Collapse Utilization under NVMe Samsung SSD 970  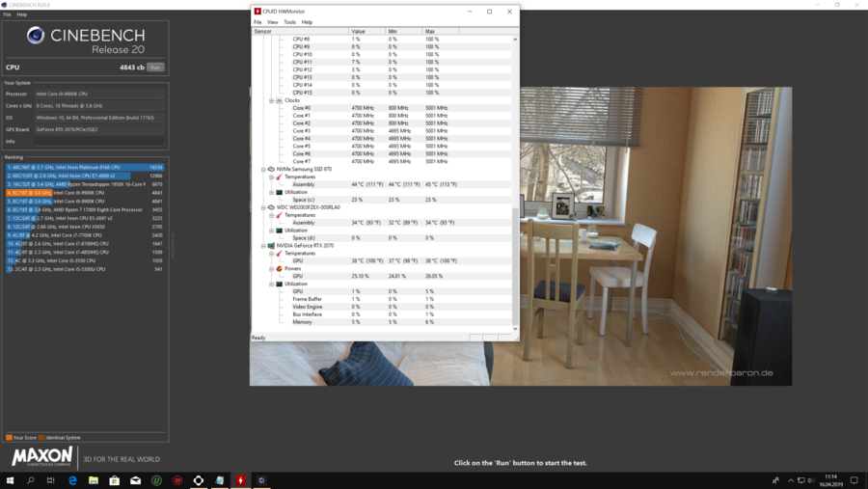[x=271, y=192]
